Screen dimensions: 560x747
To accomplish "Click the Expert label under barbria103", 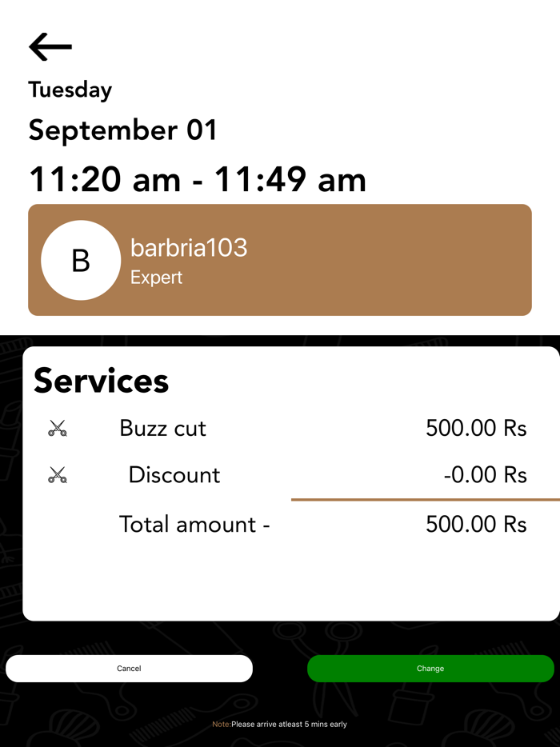I will tap(157, 278).
